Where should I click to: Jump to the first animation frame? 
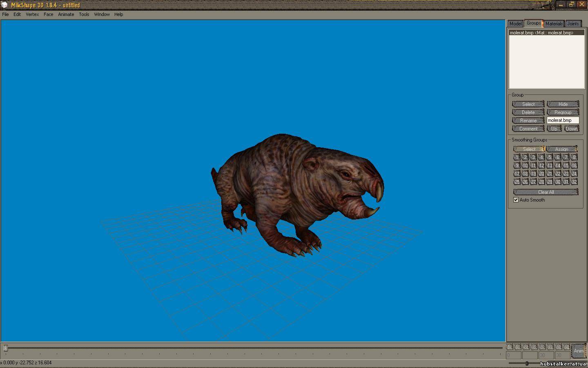pos(510,347)
